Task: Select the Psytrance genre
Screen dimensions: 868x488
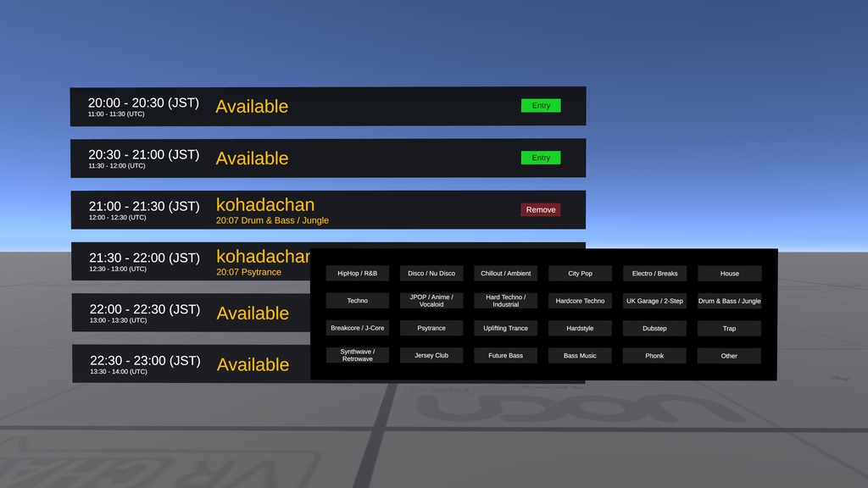Action: coord(431,328)
